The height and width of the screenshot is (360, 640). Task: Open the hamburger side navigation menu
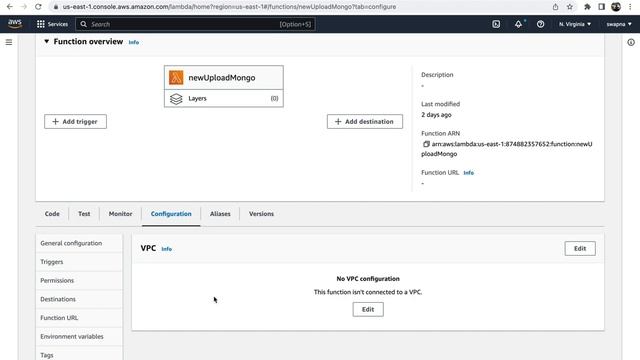click(x=9, y=42)
